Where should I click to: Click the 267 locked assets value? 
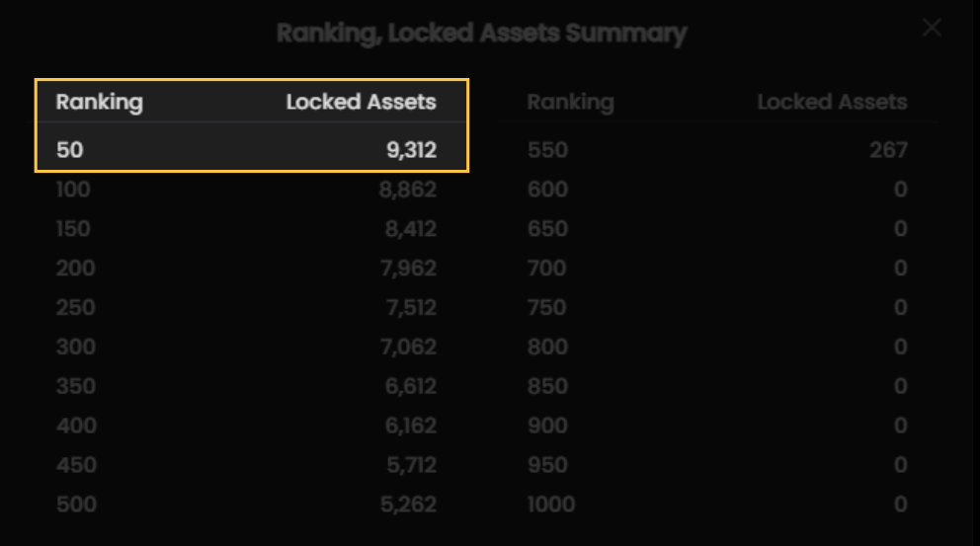click(888, 150)
